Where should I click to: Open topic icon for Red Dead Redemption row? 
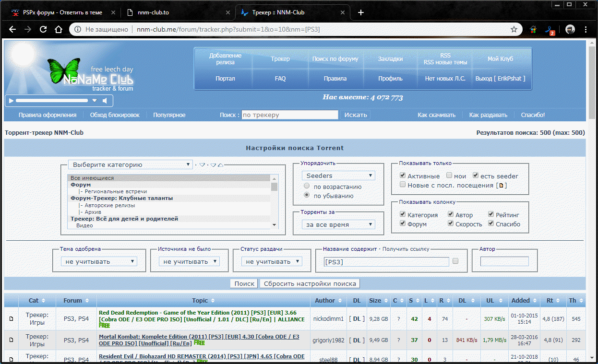point(12,318)
